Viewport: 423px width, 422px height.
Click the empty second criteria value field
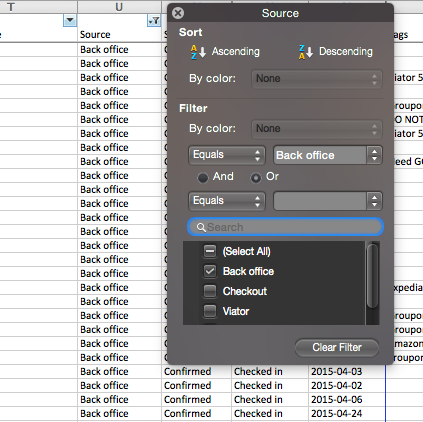[x=320, y=201]
